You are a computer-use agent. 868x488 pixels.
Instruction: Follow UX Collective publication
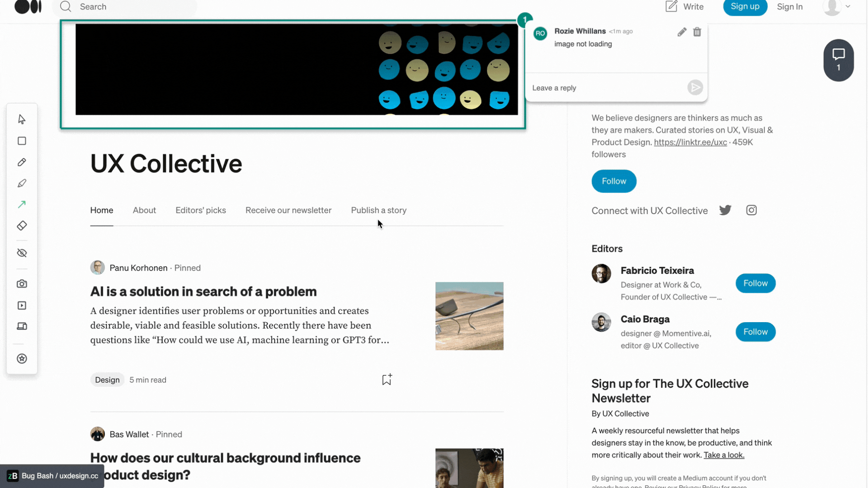coord(615,181)
